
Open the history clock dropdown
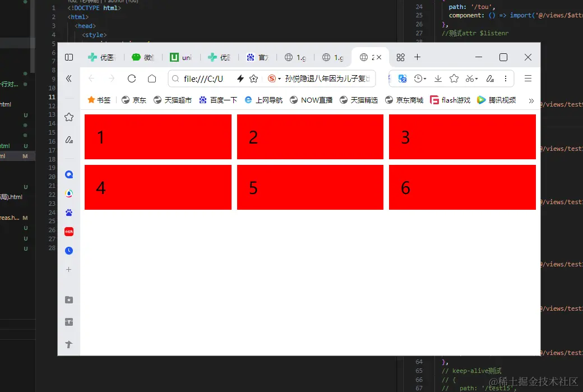click(420, 79)
